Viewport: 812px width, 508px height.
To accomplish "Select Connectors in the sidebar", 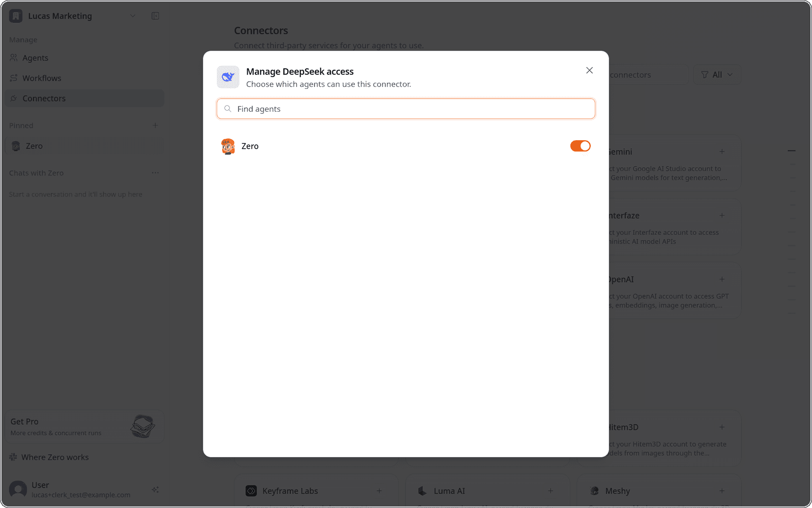I will tap(84, 99).
